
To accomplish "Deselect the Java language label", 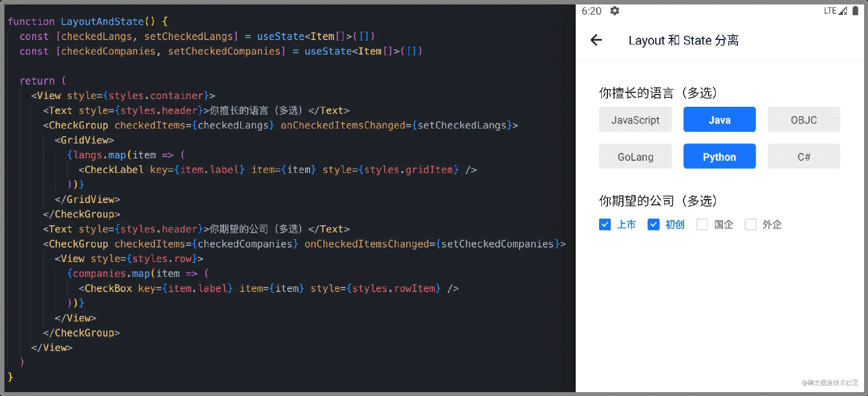I will pyautogui.click(x=719, y=120).
